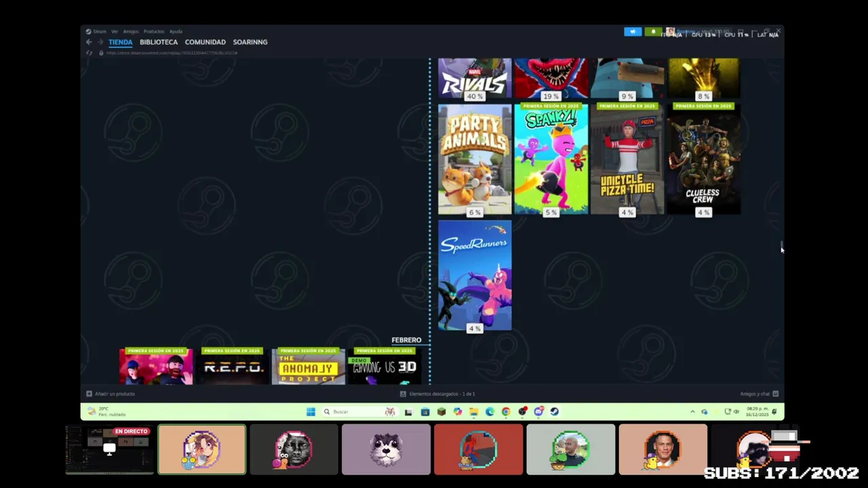Open the Clueless Crew game tile
Screen dimensions: 868x488
(703, 159)
